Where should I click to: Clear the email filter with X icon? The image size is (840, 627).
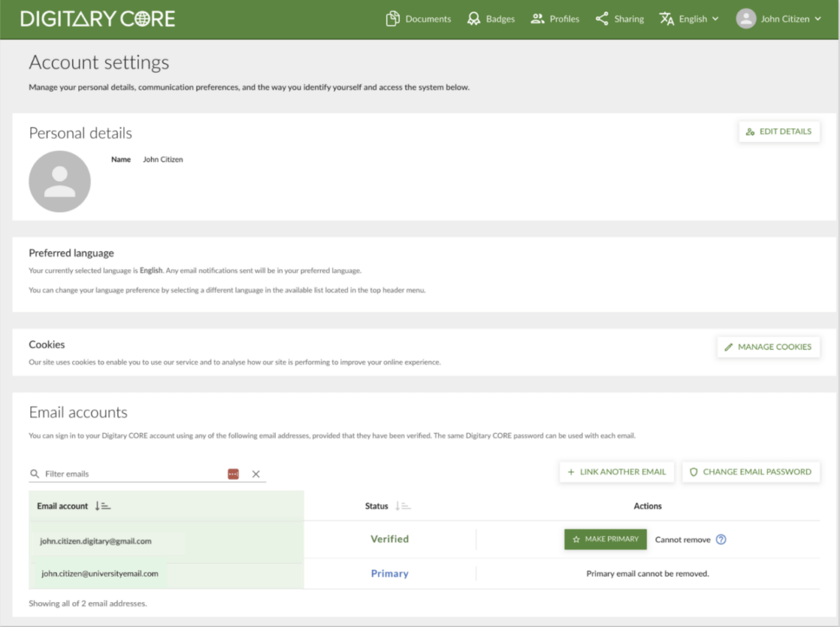click(256, 474)
